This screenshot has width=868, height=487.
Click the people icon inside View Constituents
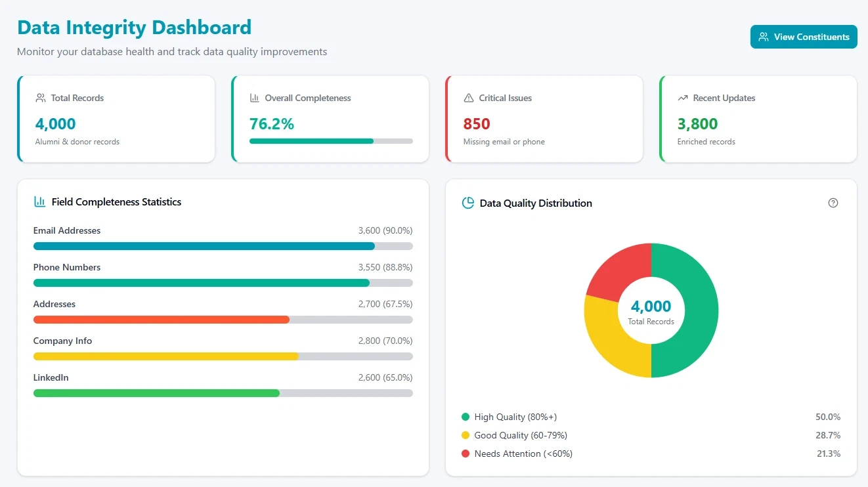pyautogui.click(x=763, y=37)
